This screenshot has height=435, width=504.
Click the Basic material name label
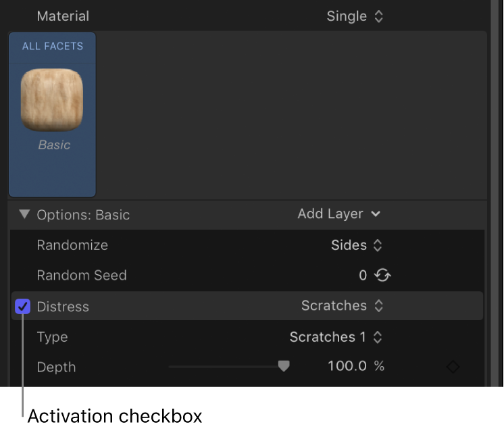pos(54,145)
